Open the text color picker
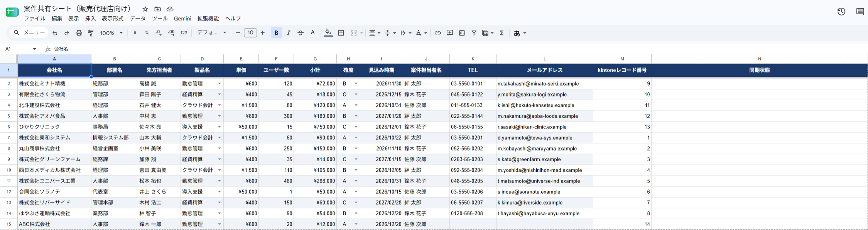The width and height of the screenshot is (868, 230). click(313, 33)
